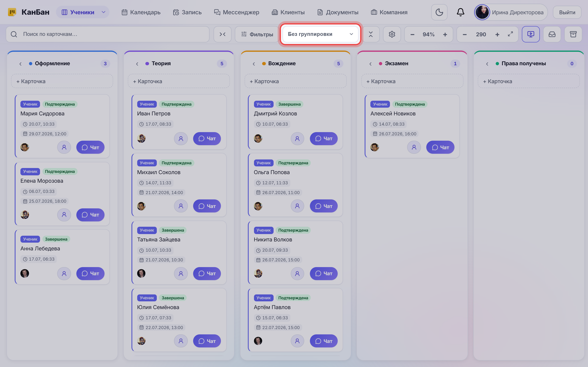Open person icon on Иван Петров card
588x367 pixels.
pyautogui.click(x=181, y=139)
